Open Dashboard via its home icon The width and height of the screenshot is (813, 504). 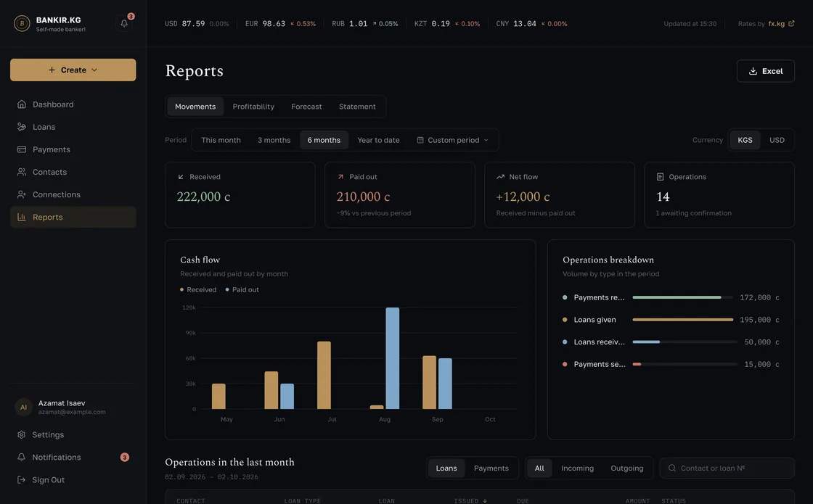22,104
